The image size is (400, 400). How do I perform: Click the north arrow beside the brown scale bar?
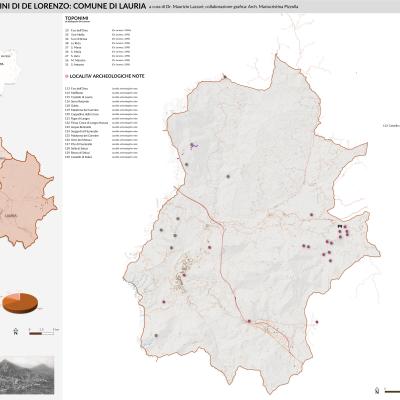[15, 331]
